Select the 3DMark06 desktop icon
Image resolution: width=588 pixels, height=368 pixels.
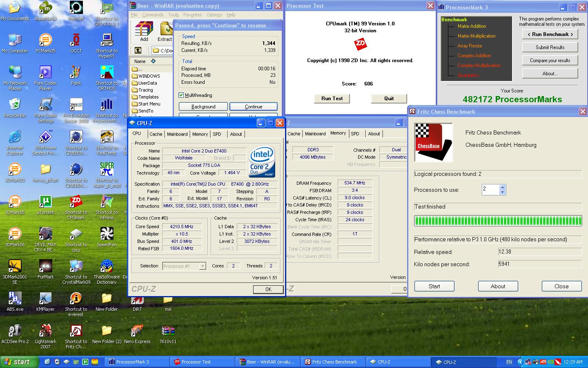point(15,237)
